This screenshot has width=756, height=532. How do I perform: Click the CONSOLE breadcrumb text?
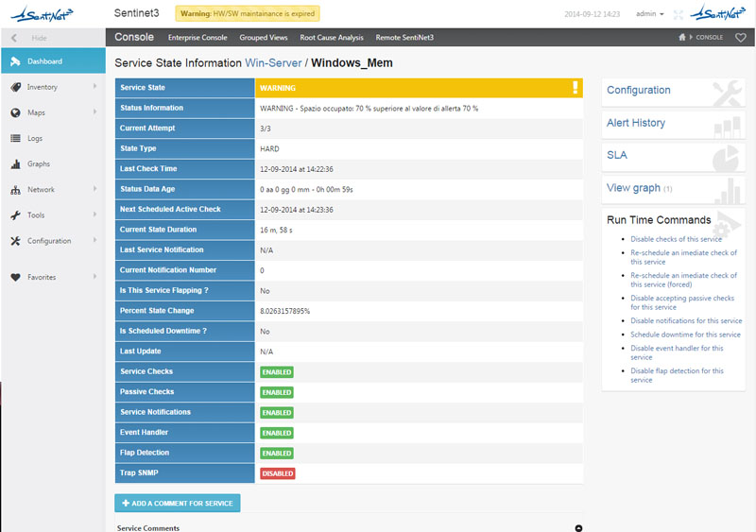709,37
